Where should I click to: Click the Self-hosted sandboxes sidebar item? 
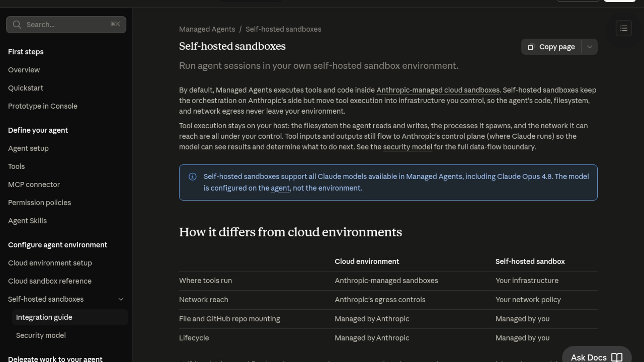tap(46, 299)
